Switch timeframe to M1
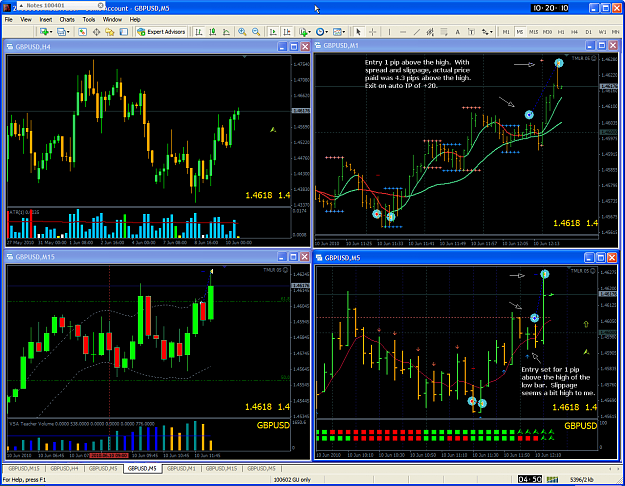This screenshot has width=625, height=486. coord(506,32)
